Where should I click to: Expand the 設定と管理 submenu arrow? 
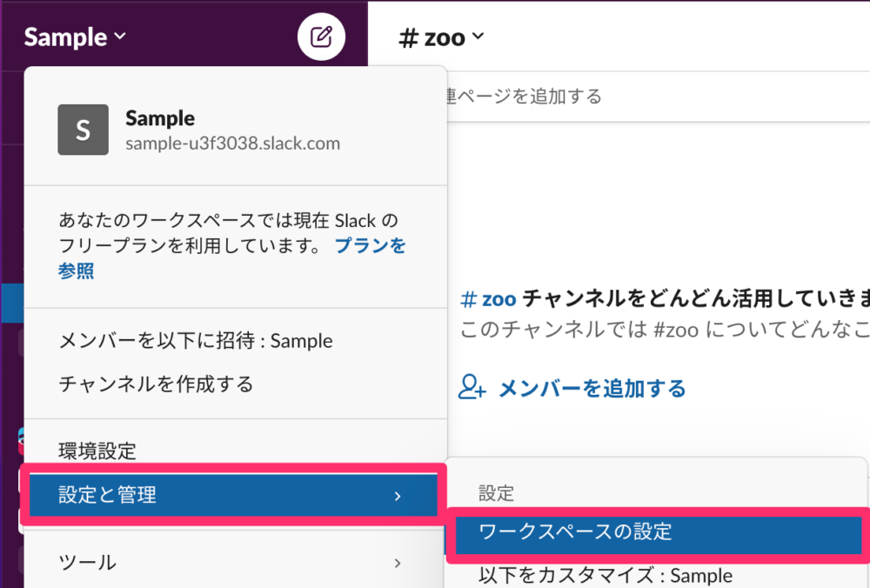(398, 495)
